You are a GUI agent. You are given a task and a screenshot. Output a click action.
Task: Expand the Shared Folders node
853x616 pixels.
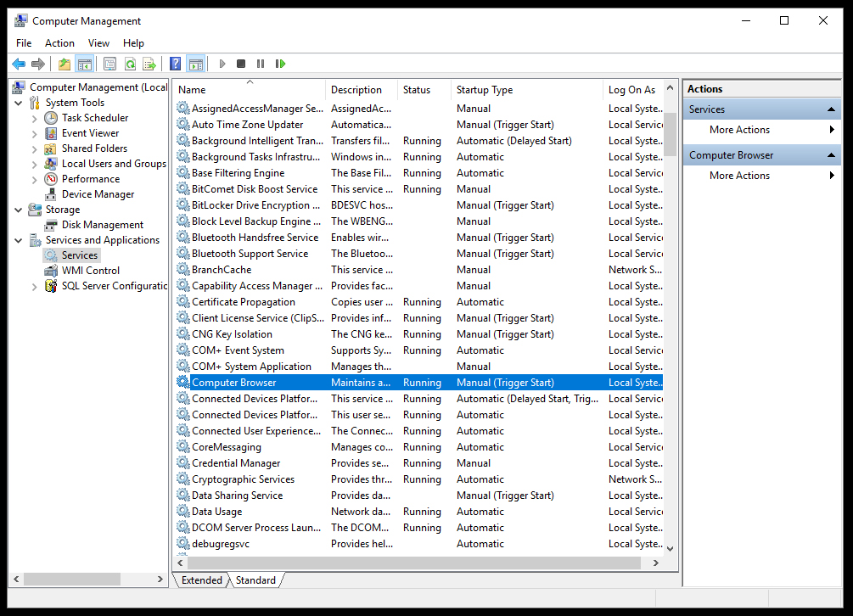(x=34, y=148)
